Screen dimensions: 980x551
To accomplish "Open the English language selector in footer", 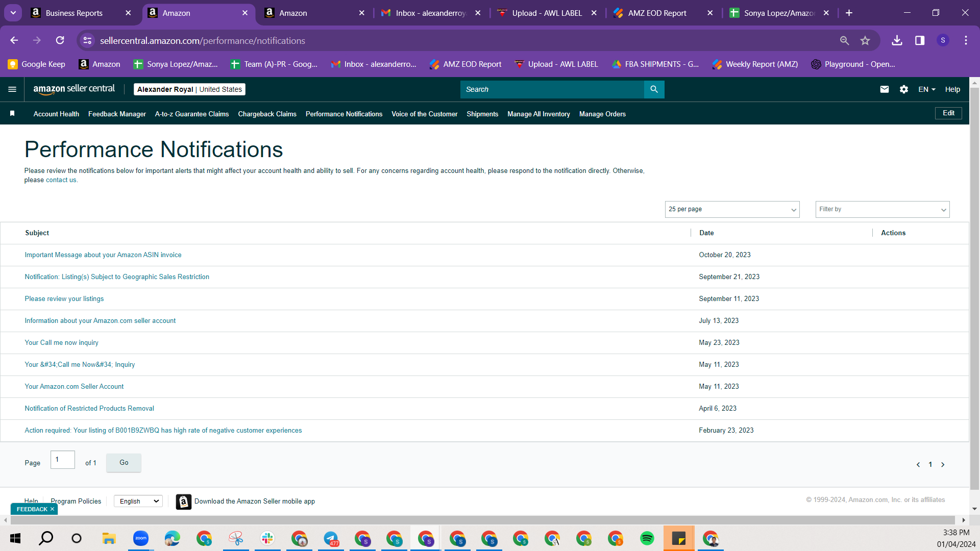I will (x=138, y=502).
